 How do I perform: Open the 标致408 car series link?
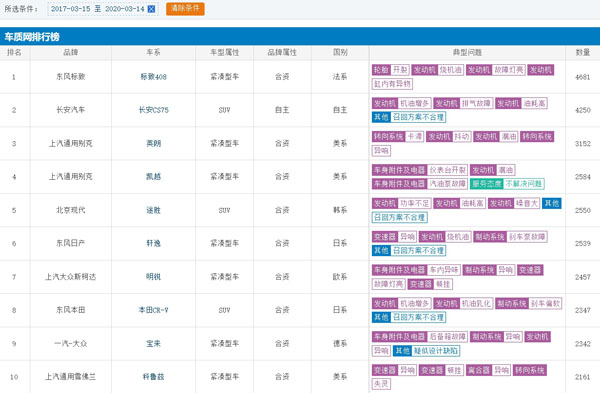(153, 77)
